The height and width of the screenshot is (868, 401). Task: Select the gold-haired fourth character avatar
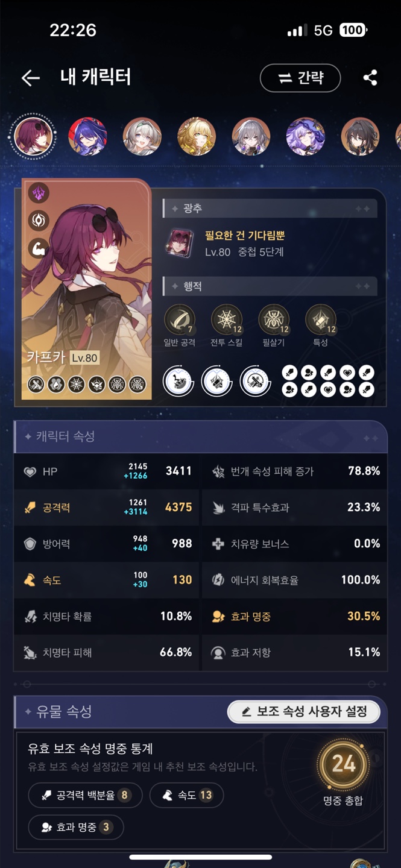point(197,136)
